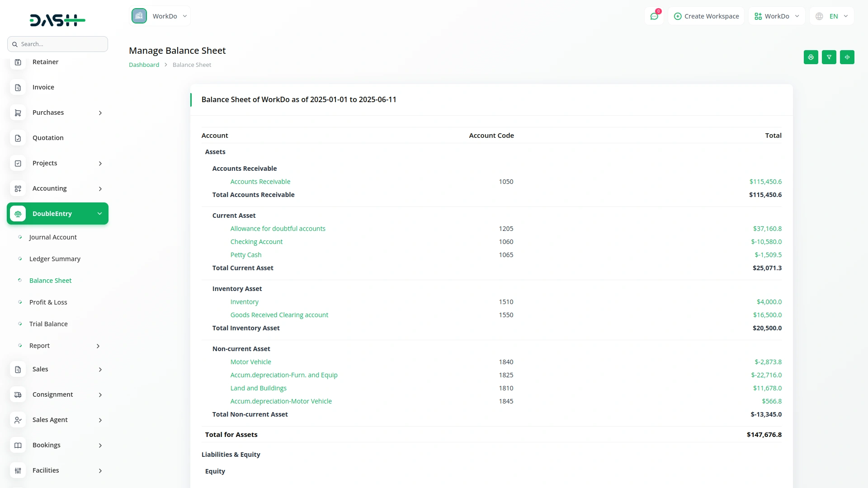Open the filter funnel icon button

[x=829, y=57]
